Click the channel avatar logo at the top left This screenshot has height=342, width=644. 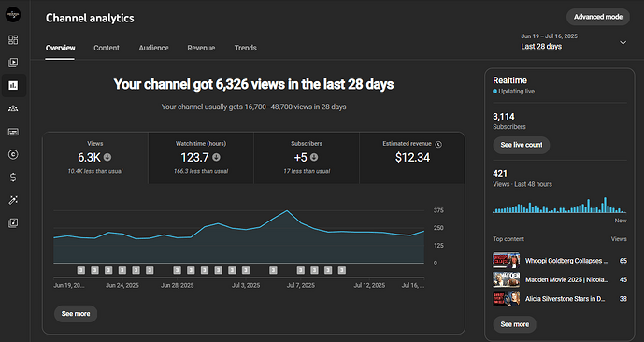(x=13, y=15)
